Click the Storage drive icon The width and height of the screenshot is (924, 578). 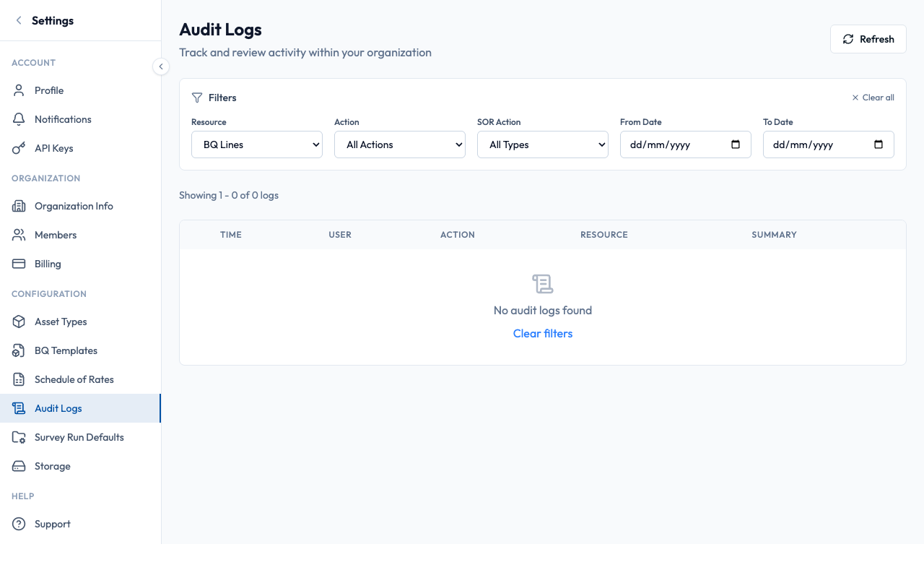coord(19,465)
